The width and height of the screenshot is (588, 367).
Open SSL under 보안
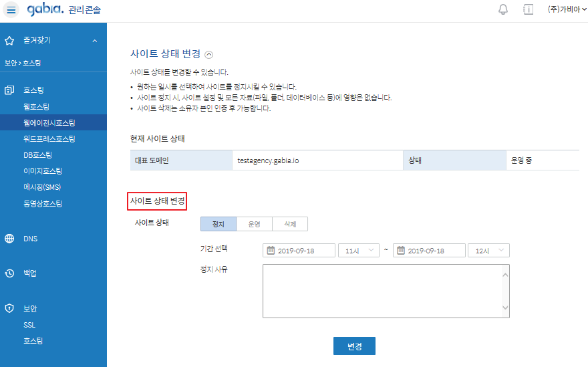pyautogui.click(x=29, y=325)
